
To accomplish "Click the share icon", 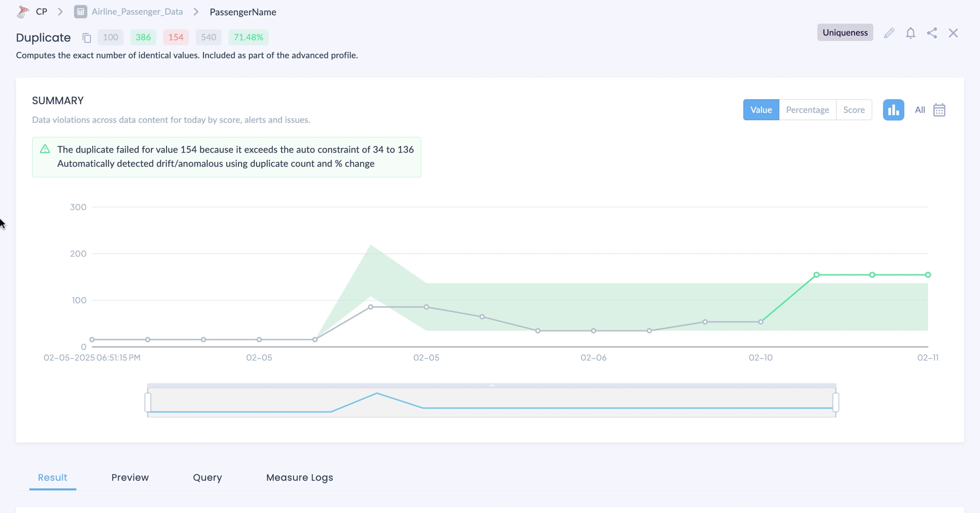I will click(932, 33).
